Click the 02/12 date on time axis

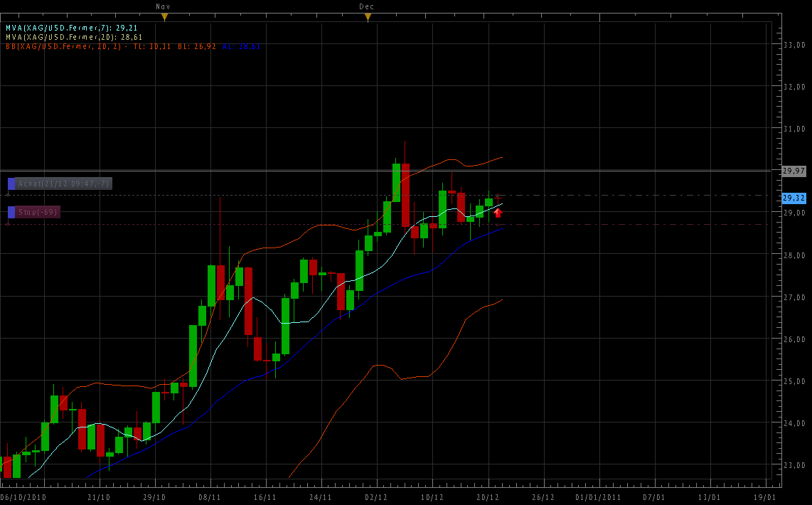(x=376, y=497)
